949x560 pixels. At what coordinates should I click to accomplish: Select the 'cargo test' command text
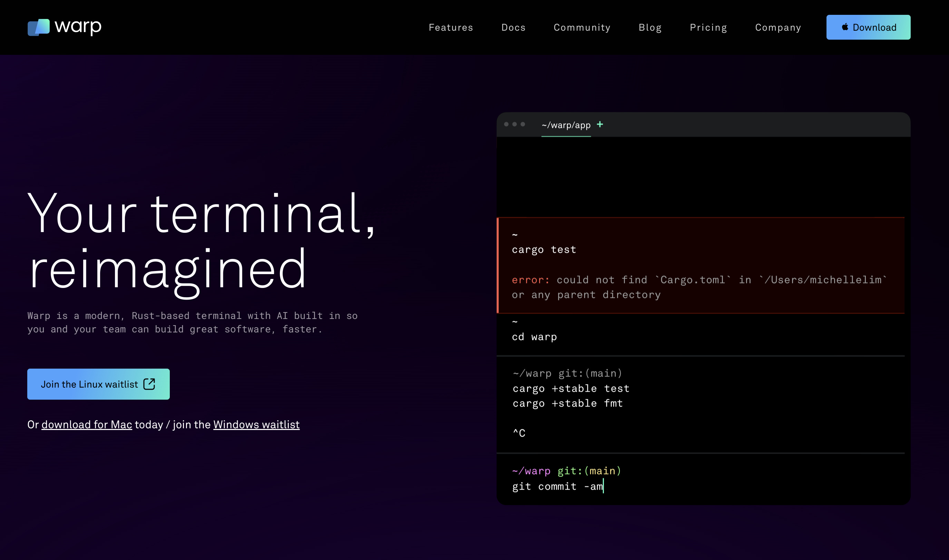[x=544, y=250]
